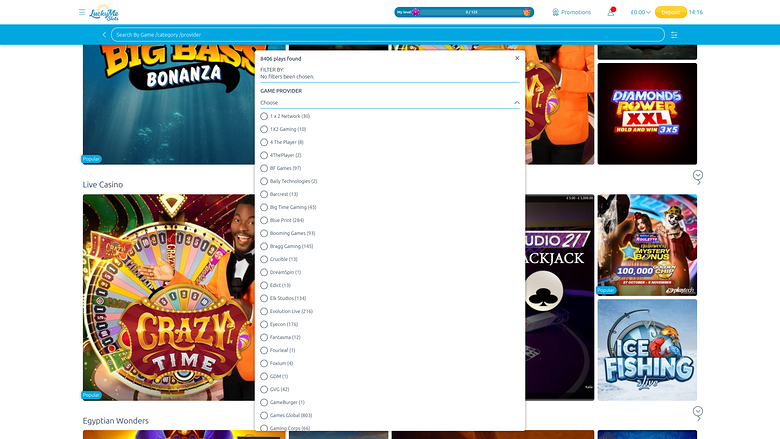Open Crazy Time live game
The width and height of the screenshot is (780, 439).
pyautogui.click(x=169, y=297)
